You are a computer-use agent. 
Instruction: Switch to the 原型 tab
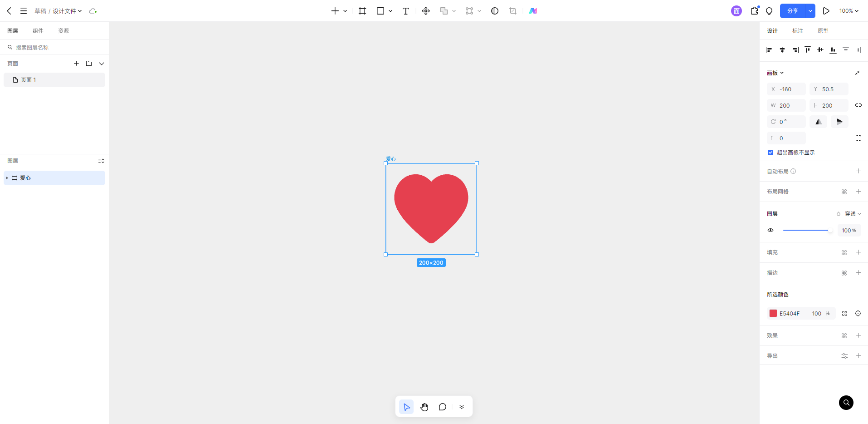point(823,31)
